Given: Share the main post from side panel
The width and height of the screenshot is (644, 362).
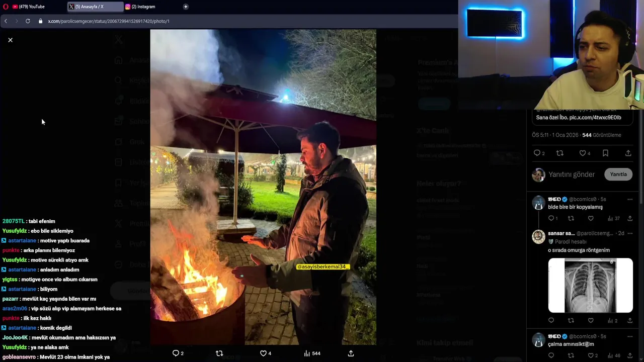Looking at the screenshot, I should point(628,153).
